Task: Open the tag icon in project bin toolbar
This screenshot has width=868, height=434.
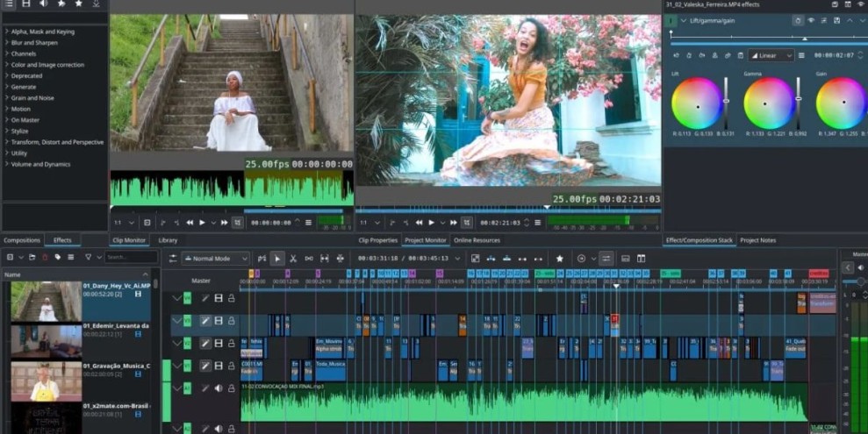Action: 58,257
